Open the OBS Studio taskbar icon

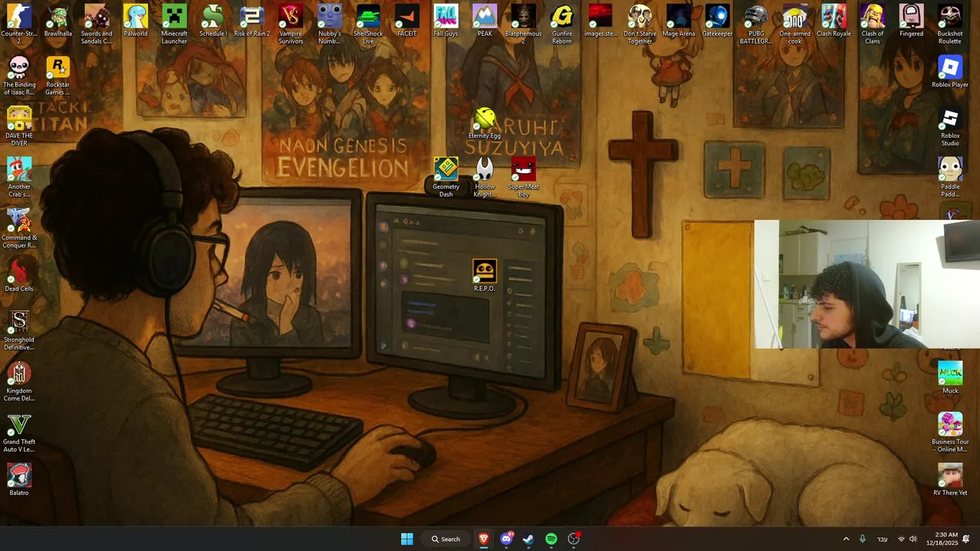(573, 539)
